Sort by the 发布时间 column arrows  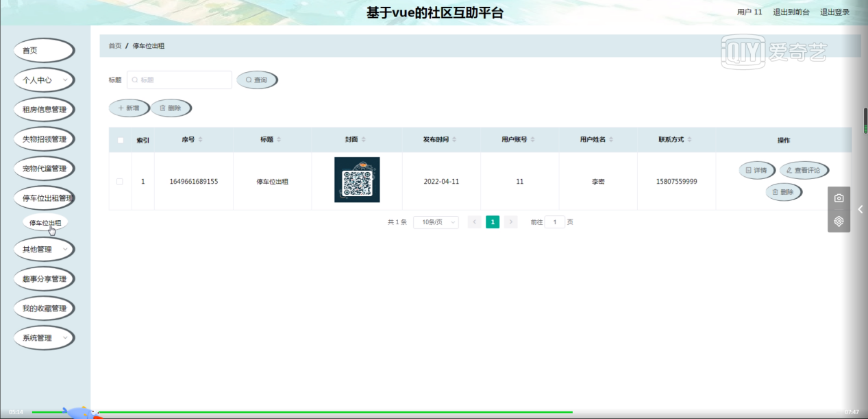[454, 140]
